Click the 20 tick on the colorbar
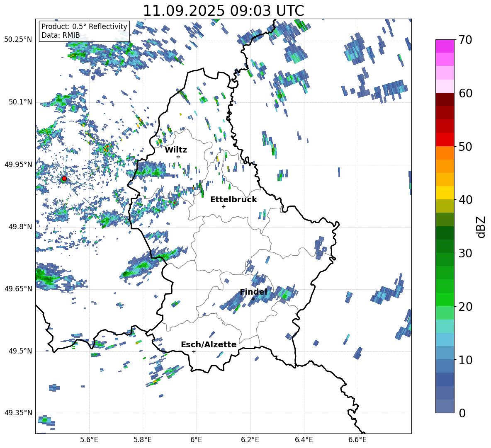 465,307
